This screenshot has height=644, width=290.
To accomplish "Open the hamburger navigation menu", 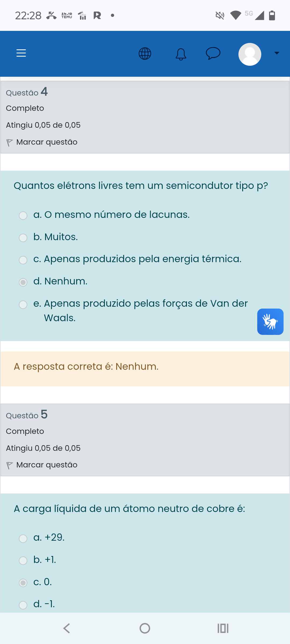I will [x=21, y=53].
